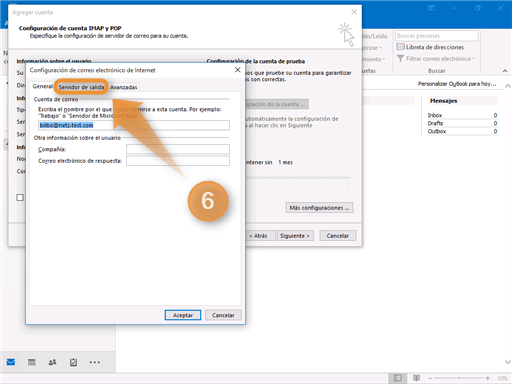
Task: Open the People view icon
Action: (x=52, y=362)
